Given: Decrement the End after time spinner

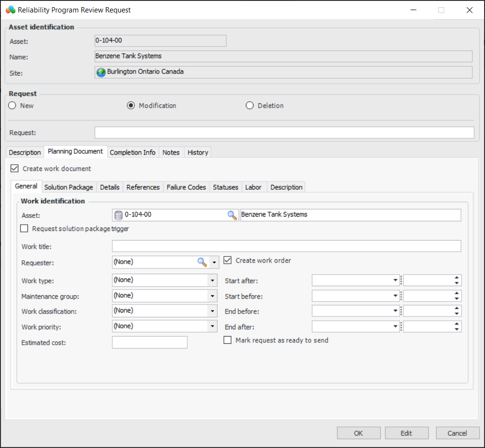Looking at the screenshot, I should (456, 329).
